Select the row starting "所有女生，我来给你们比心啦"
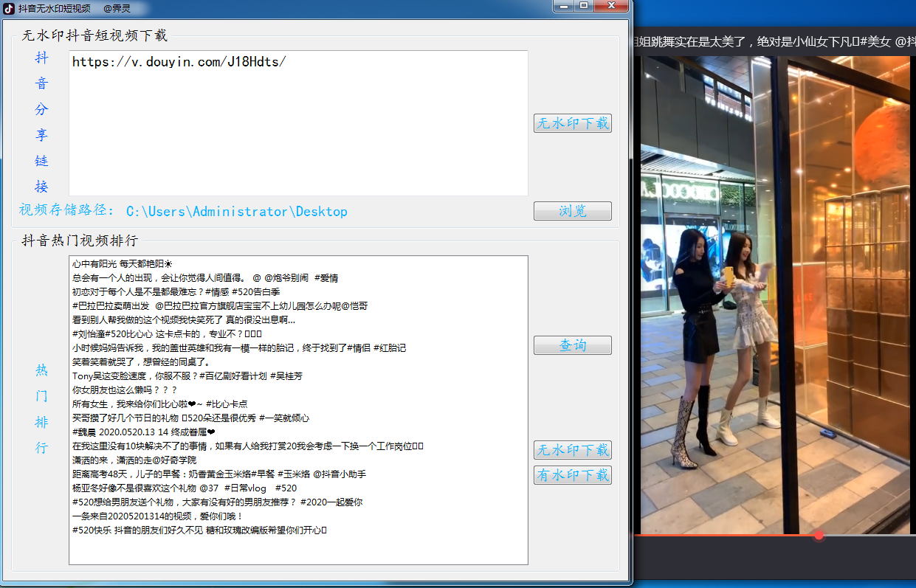Screen dimensions: 916x588 pyautogui.click(x=298, y=404)
